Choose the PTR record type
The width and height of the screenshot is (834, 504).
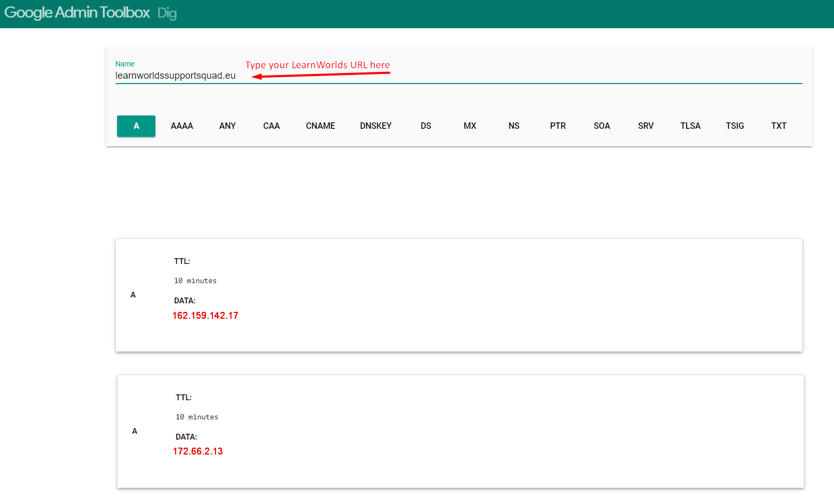pyautogui.click(x=558, y=126)
